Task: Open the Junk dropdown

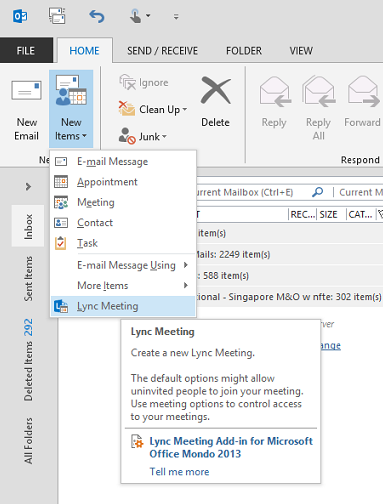Action: coord(143,136)
